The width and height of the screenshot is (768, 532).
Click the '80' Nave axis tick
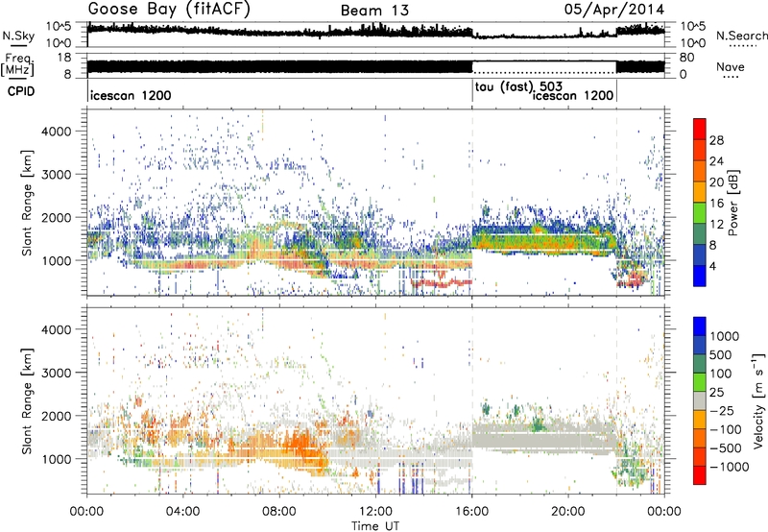click(x=686, y=58)
